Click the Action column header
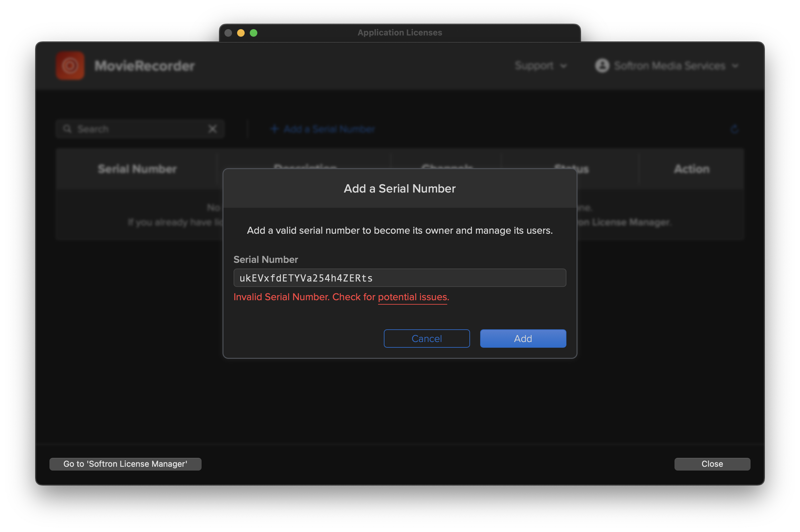The image size is (800, 532). [692, 168]
